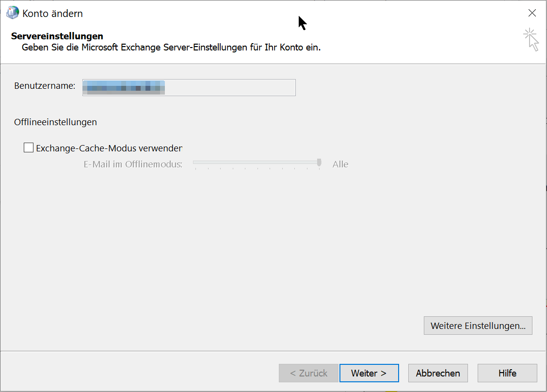
Task: Go back with the Zurück button
Action: [x=308, y=373]
